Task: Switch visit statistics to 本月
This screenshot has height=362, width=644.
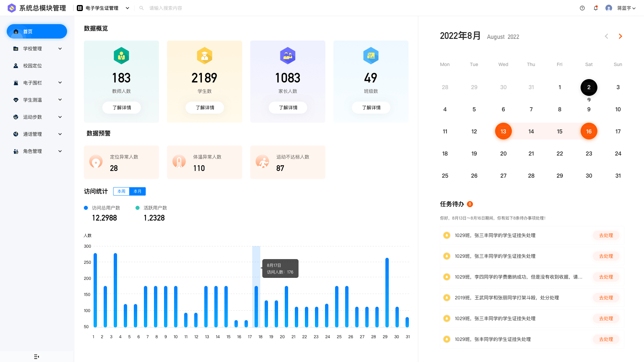Action: pyautogui.click(x=138, y=191)
